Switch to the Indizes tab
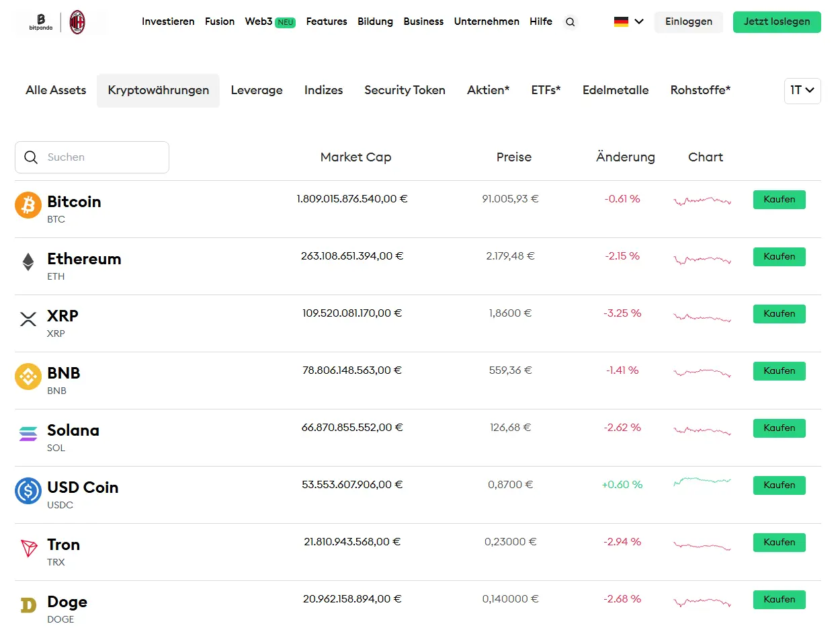 click(x=323, y=90)
